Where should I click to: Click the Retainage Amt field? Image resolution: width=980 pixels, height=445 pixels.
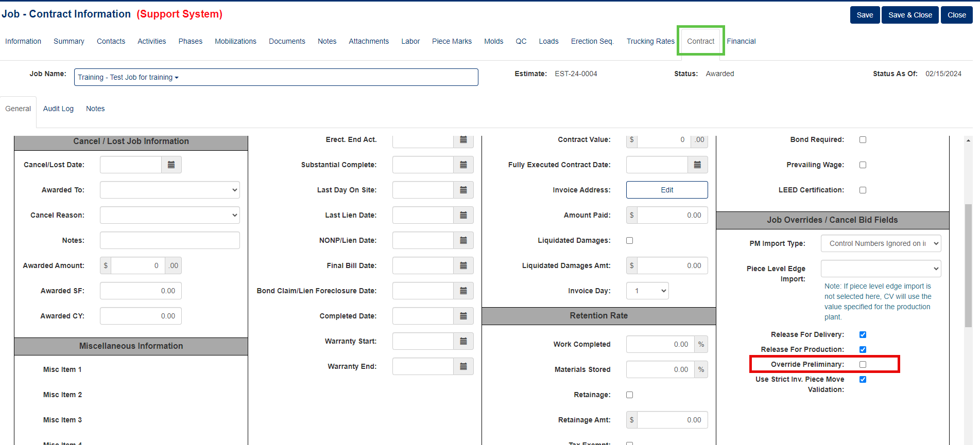(x=672, y=420)
